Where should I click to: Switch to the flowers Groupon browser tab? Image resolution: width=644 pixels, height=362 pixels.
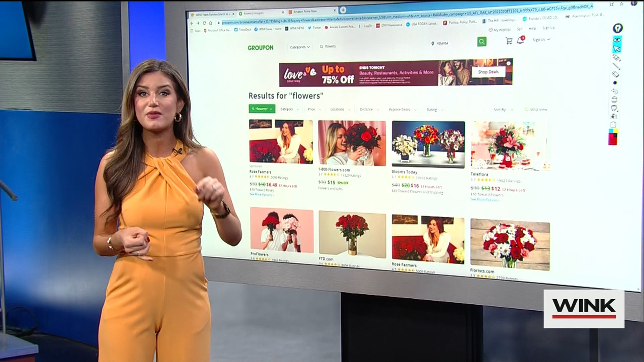tap(261, 13)
